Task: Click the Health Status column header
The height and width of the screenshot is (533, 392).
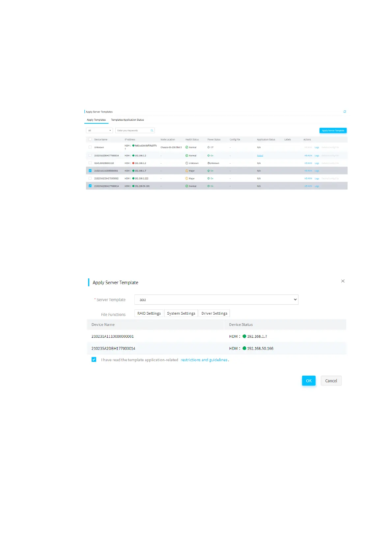Action: pyautogui.click(x=192, y=140)
